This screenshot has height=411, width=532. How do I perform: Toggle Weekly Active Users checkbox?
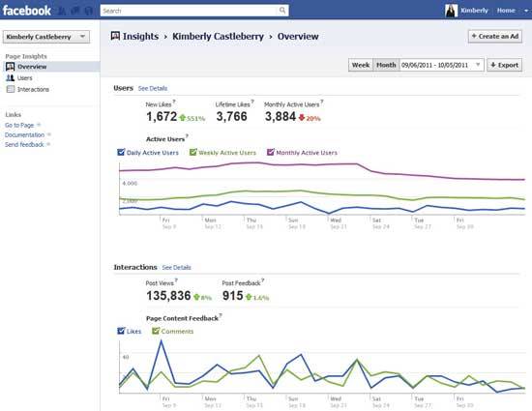[x=193, y=152]
